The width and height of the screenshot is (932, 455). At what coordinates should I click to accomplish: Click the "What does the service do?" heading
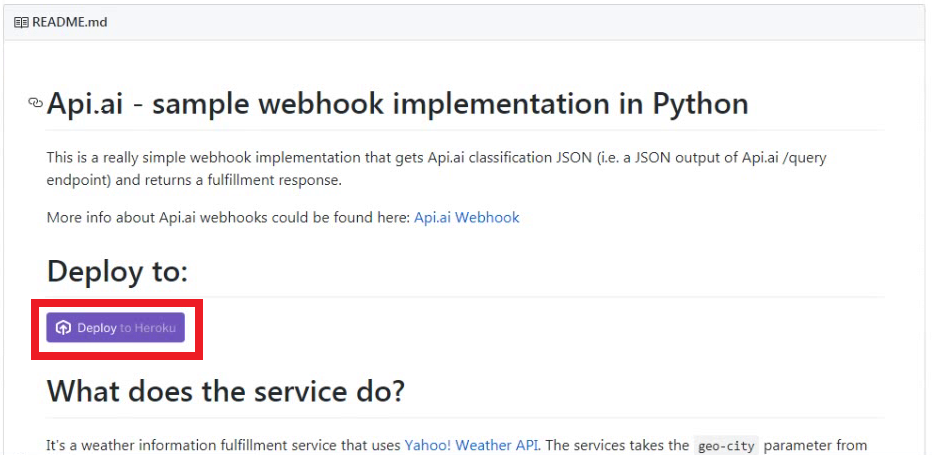pyautogui.click(x=225, y=390)
